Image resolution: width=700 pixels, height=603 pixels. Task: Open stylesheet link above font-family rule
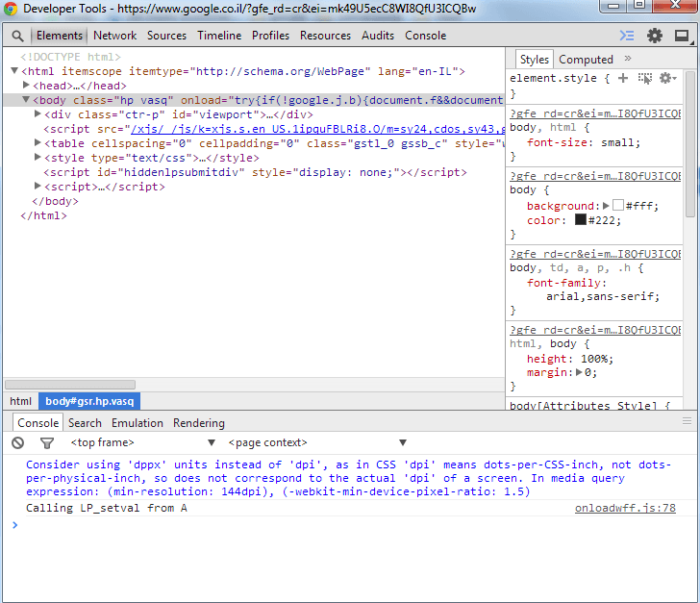(x=595, y=254)
